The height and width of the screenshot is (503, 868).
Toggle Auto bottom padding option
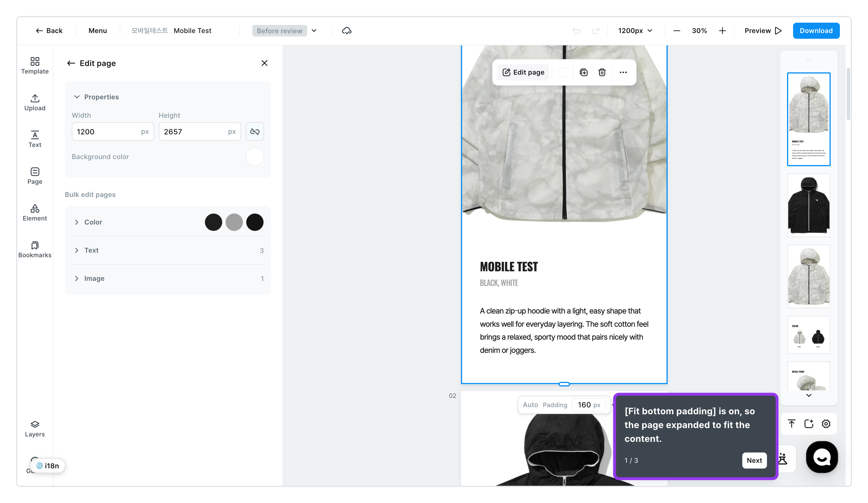coord(530,405)
